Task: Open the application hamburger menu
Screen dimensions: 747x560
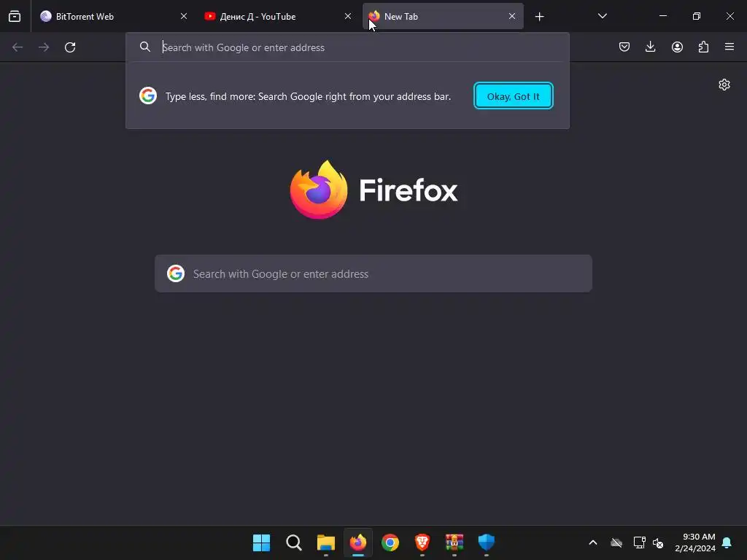Action: (729, 47)
